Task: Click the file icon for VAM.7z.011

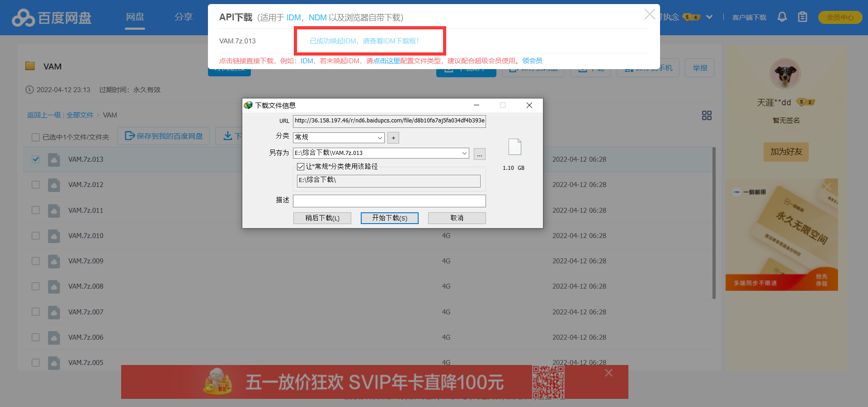Action: pyautogui.click(x=54, y=211)
